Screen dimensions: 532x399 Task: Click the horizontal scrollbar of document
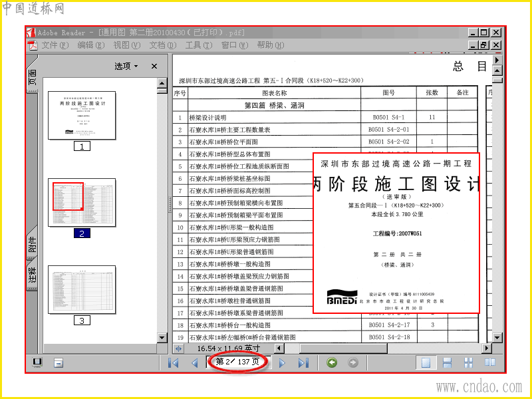point(384,348)
